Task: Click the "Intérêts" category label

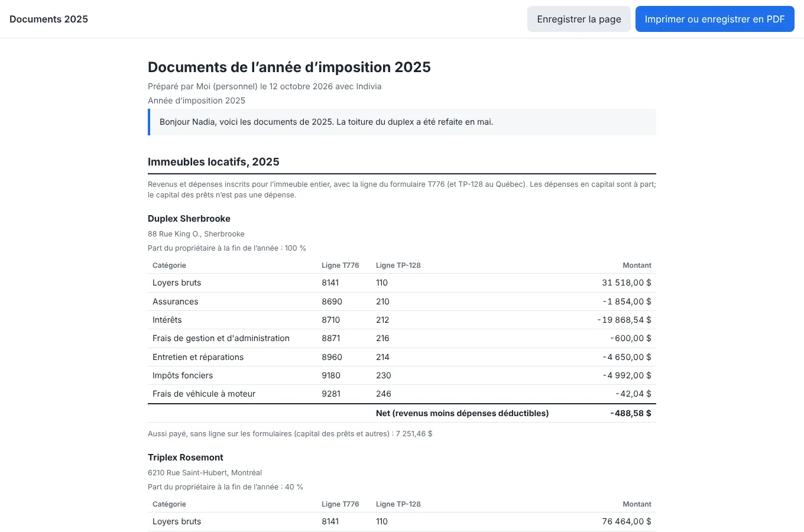Action: click(167, 320)
